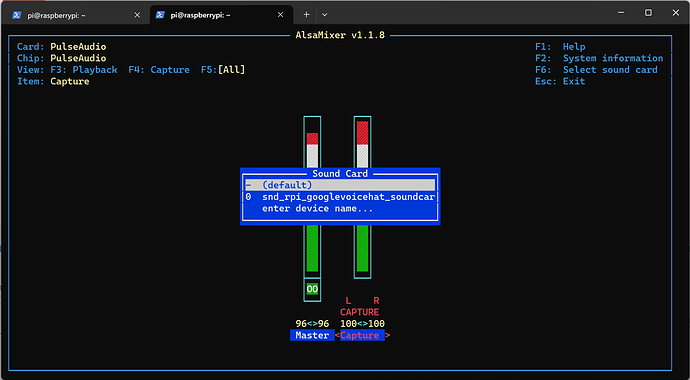This screenshot has height=380, width=690.
Task: Click the Master volume slider bar
Action: [x=312, y=197]
